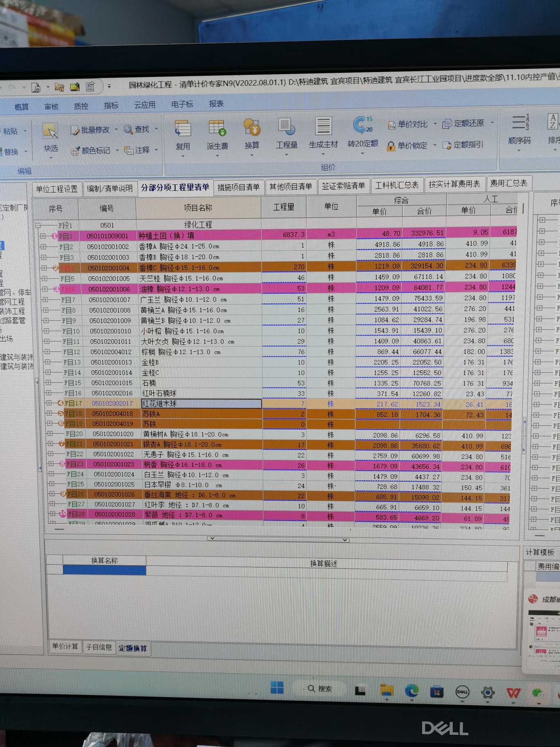Viewport: 560px width, 747px height.
Task: Click the blue 换算名称 input cell
Action: (104, 570)
